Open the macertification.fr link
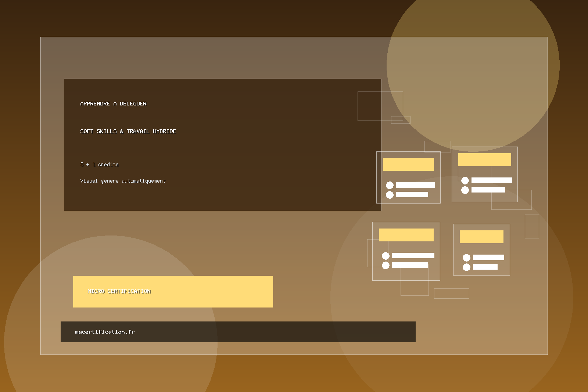Image resolution: width=588 pixels, height=392 pixels. pyautogui.click(x=105, y=332)
